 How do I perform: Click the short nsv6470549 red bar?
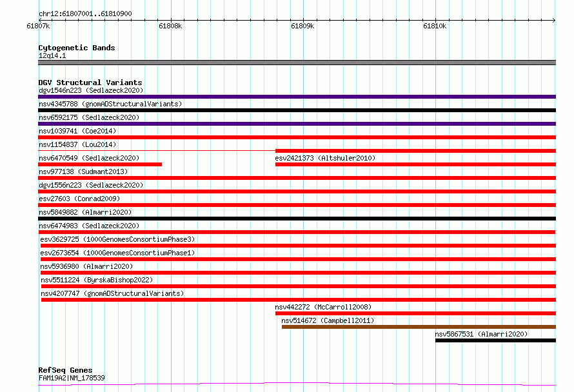[x=100, y=164]
